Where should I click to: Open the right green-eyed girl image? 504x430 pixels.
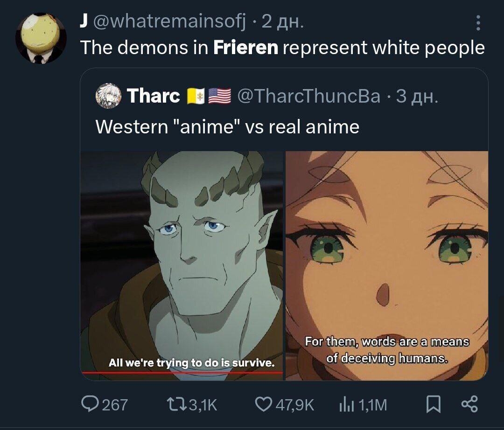coord(387,266)
